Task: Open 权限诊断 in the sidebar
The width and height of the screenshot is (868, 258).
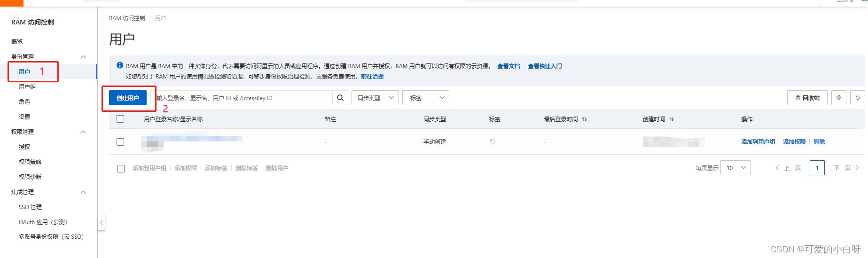Action: (30, 177)
